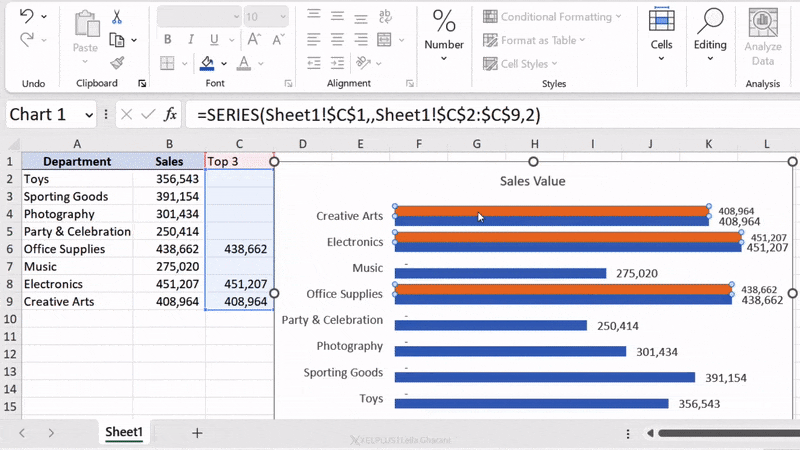Image resolution: width=800 pixels, height=450 pixels.
Task: Click the Orientation text-angle icon
Action: click(x=363, y=63)
